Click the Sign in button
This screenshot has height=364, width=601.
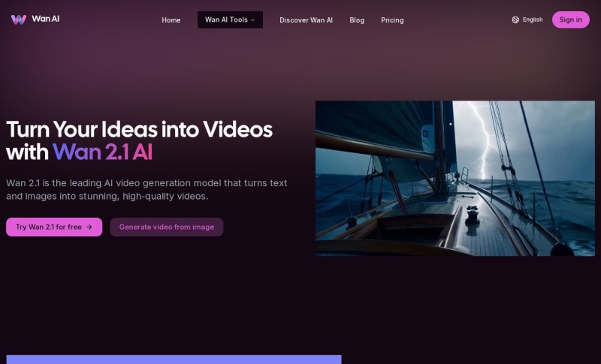coord(571,20)
